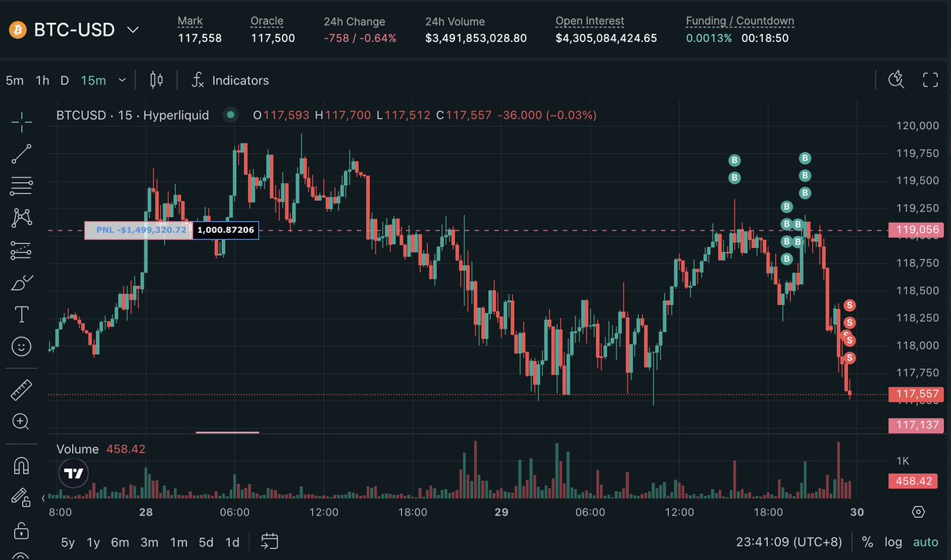
Task: Open the BTC-USD pair selector dropdown
Action: coord(132,29)
